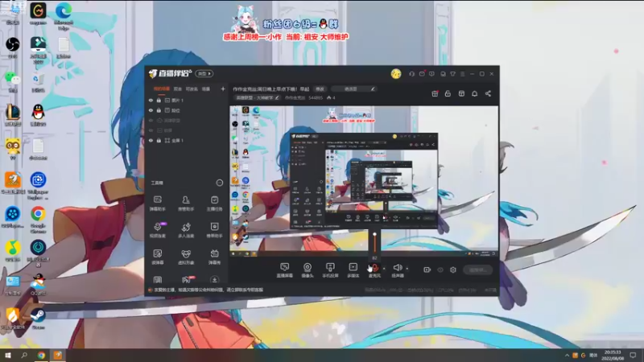Open Microsoft Edge desktop shortcut

coord(64,16)
